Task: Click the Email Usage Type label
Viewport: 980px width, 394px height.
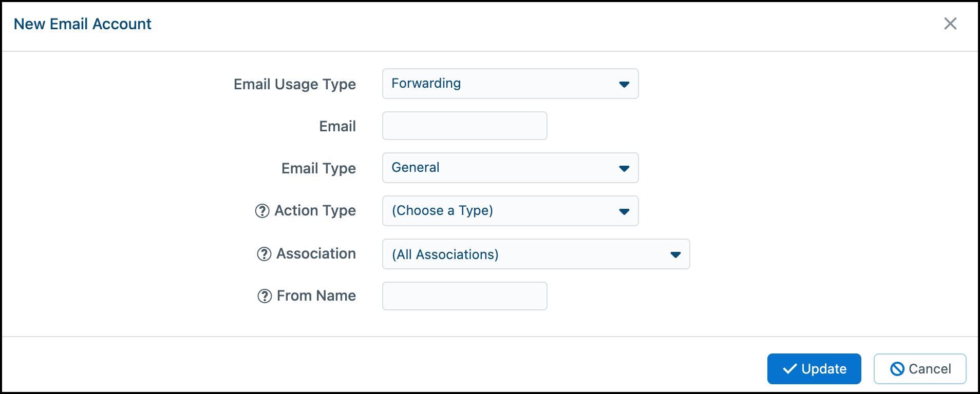Action: (294, 84)
